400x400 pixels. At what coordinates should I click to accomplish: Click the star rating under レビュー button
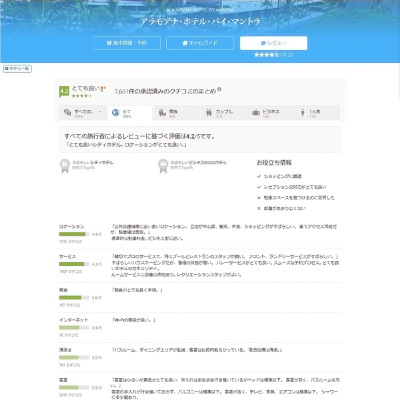pyautogui.click(x=267, y=55)
